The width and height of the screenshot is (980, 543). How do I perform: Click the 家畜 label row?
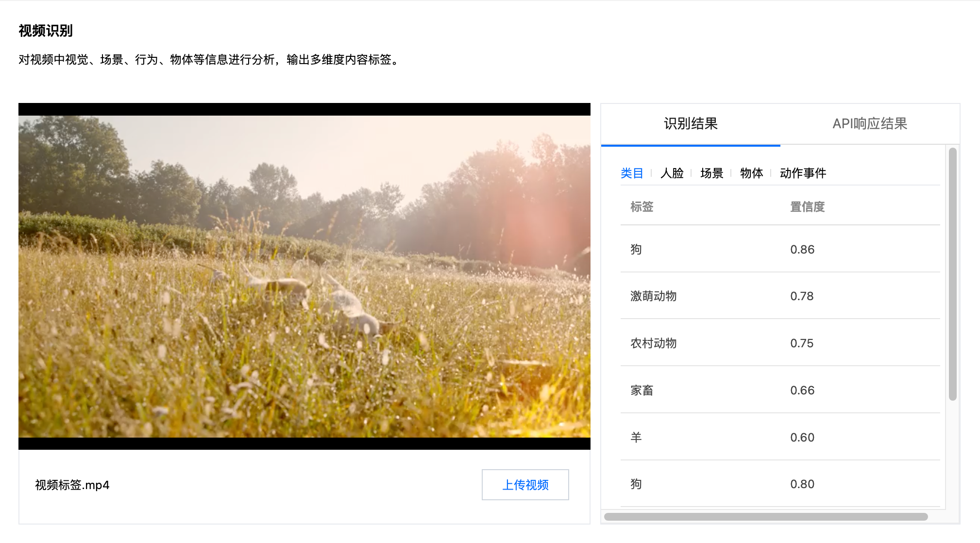780,390
